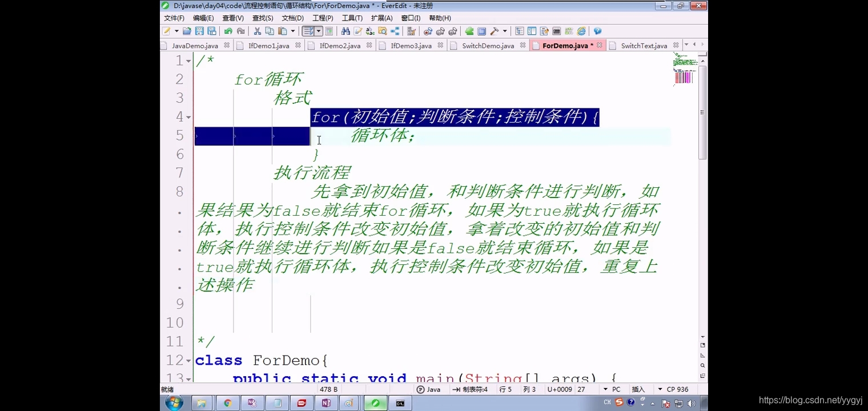Viewport: 868px width, 411px height.
Task: Click the Undo icon
Action: click(x=228, y=31)
